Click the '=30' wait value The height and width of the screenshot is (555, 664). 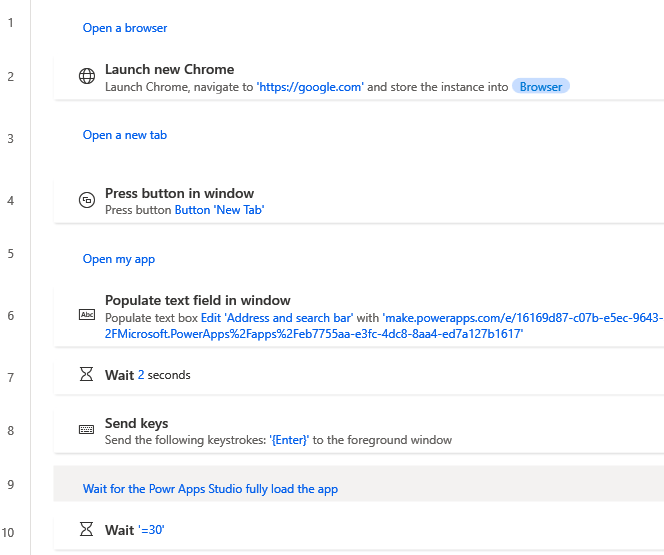coord(151,530)
